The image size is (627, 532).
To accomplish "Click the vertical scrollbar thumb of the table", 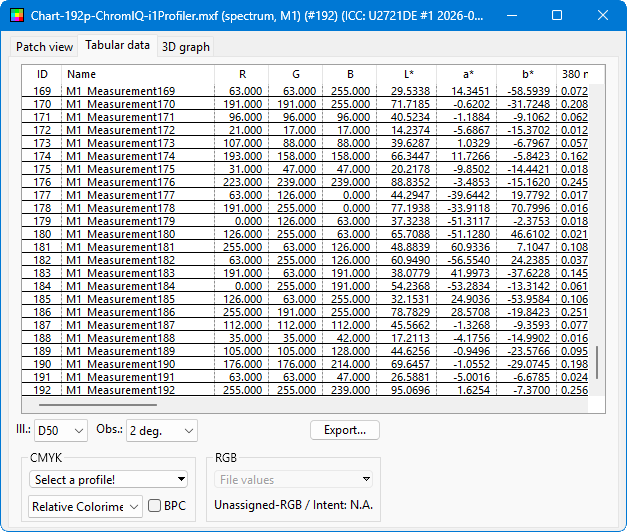I will tap(597, 362).
